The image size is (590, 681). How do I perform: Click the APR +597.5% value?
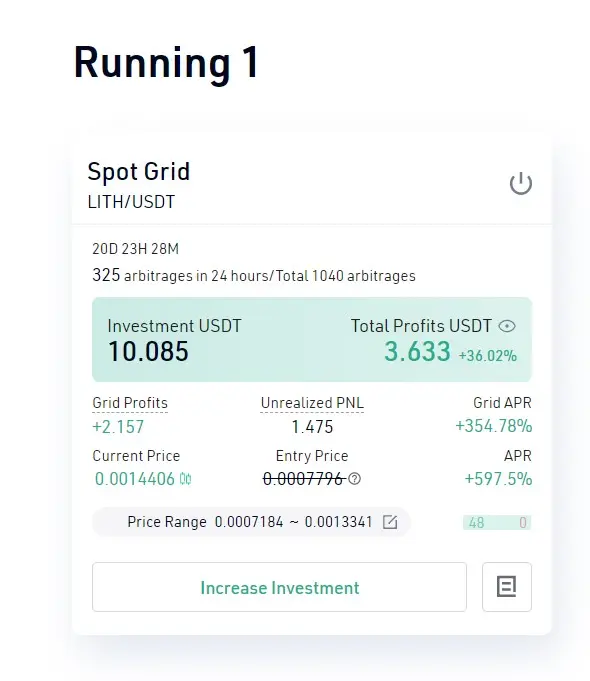point(498,479)
